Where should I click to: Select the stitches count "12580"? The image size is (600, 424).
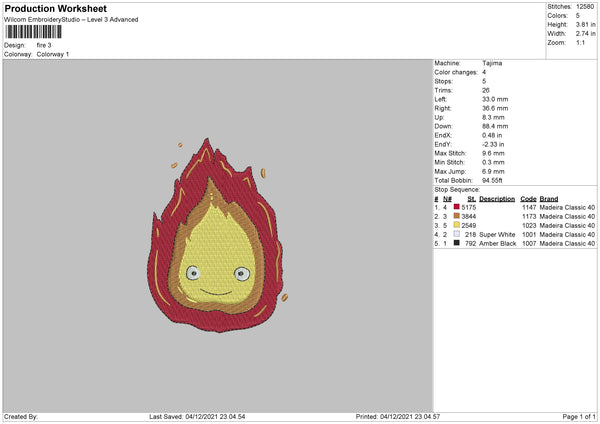pyautogui.click(x=585, y=7)
